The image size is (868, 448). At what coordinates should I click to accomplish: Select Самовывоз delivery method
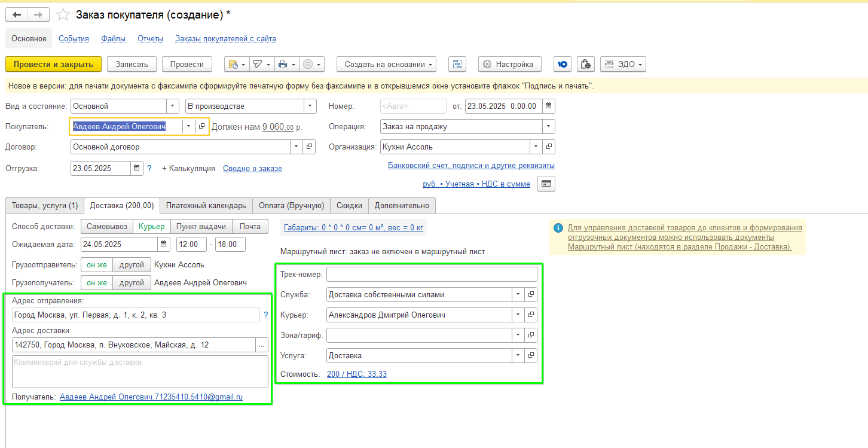point(108,226)
